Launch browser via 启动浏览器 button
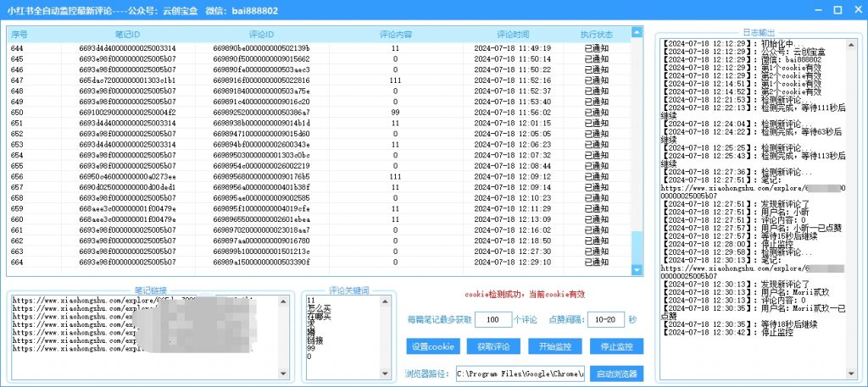 (x=616, y=373)
